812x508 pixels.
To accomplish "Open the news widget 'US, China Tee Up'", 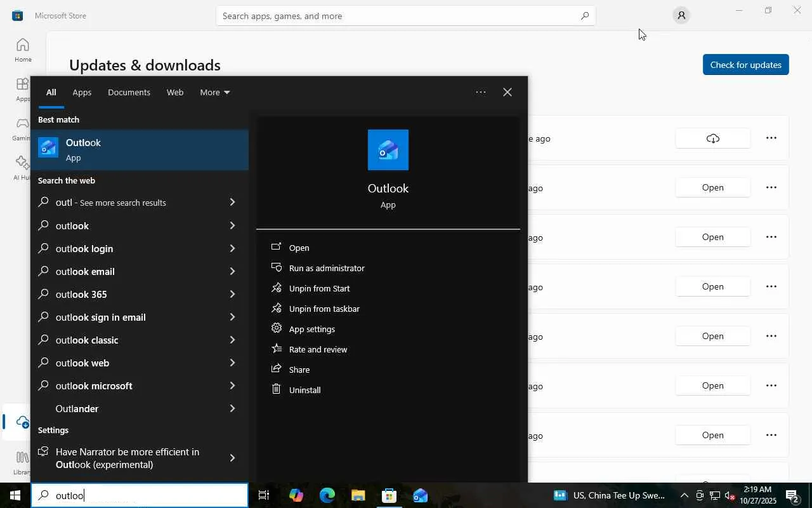I will pyautogui.click(x=609, y=495).
